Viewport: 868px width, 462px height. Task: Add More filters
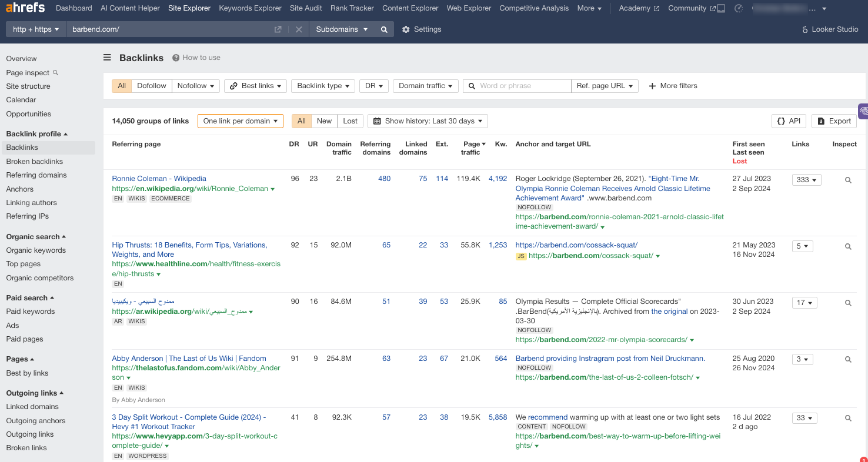coord(673,86)
